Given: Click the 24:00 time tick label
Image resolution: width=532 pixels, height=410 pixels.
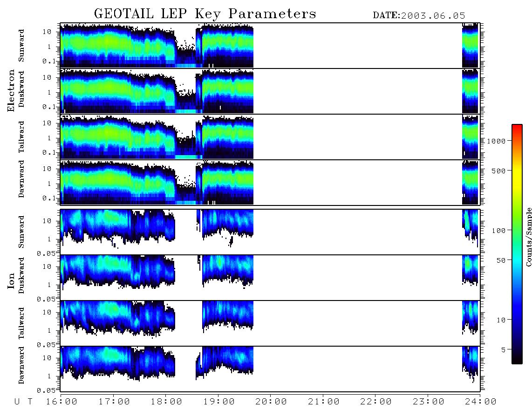Looking at the screenshot, I should (481, 402).
